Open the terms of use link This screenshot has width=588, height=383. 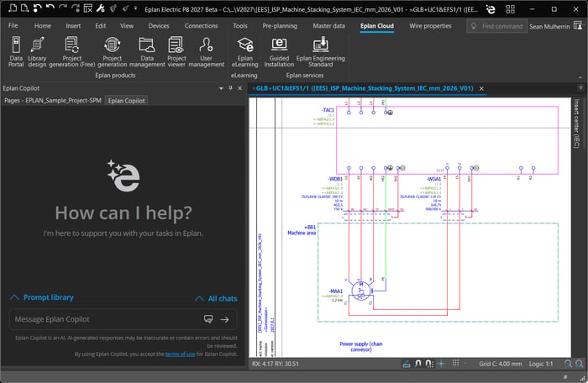pos(180,354)
